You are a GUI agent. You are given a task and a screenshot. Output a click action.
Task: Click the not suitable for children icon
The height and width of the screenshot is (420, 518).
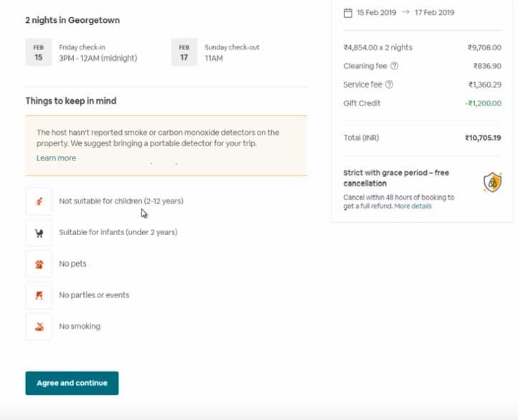[39, 201]
